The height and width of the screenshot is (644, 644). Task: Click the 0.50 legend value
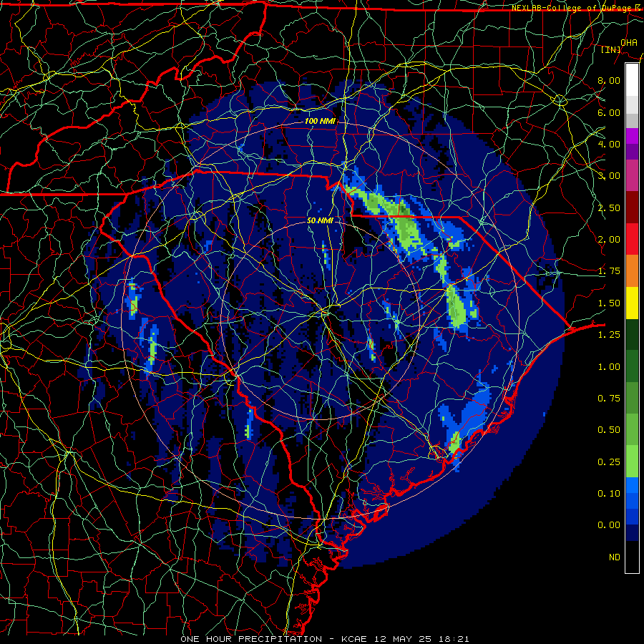click(x=609, y=430)
